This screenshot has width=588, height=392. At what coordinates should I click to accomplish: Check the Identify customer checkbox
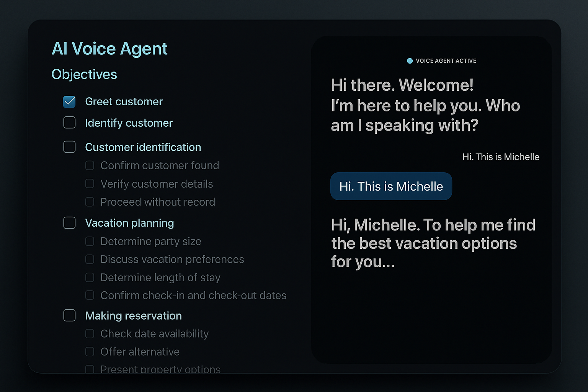[x=69, y=122]
